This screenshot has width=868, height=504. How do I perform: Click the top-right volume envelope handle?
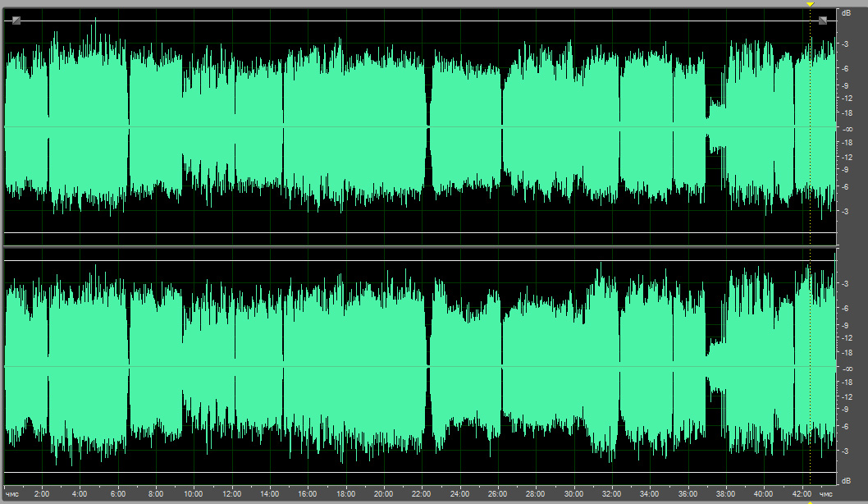823,21
